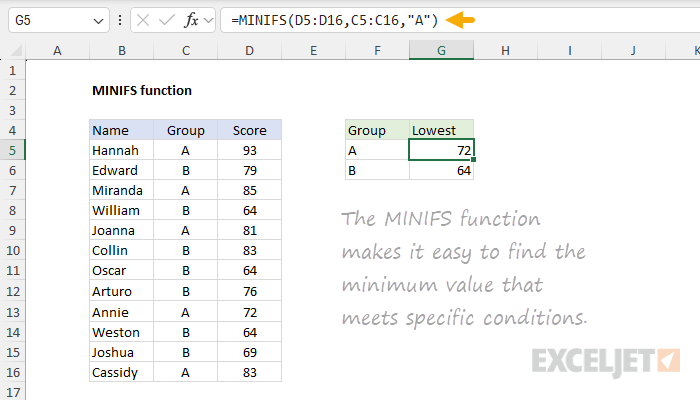The width and height of the screenshot is (700, 400).
Task: Click Hannah's score 93
Action: 250,150
